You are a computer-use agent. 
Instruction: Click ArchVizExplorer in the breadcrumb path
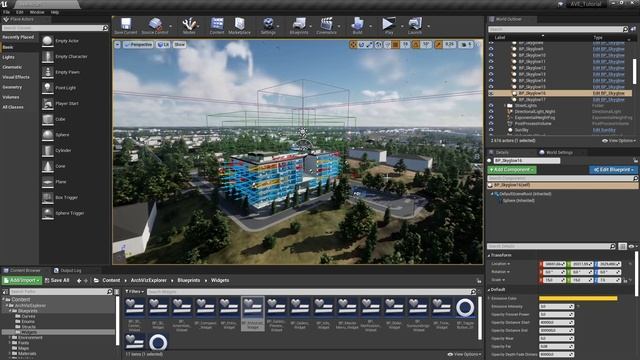149,280
